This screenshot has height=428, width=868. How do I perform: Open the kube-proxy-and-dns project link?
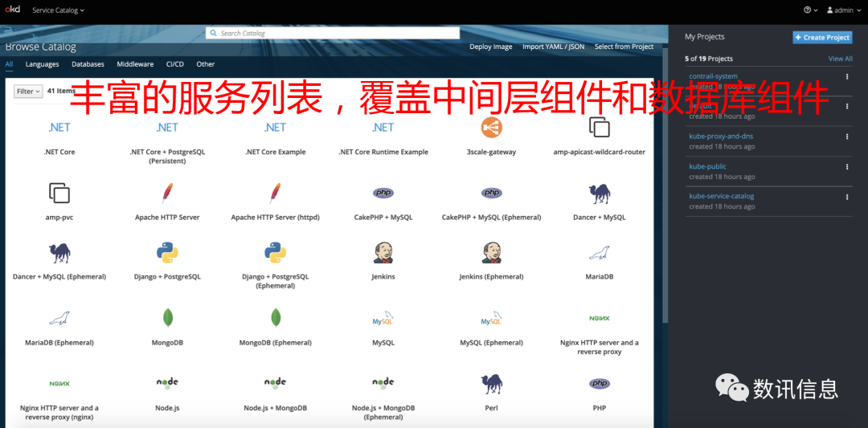(721, 136)
